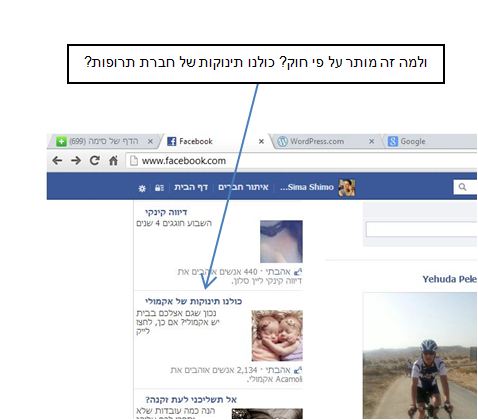Focus the www.facebook.com address bar

pyautogui.click(x=301, y=161)
